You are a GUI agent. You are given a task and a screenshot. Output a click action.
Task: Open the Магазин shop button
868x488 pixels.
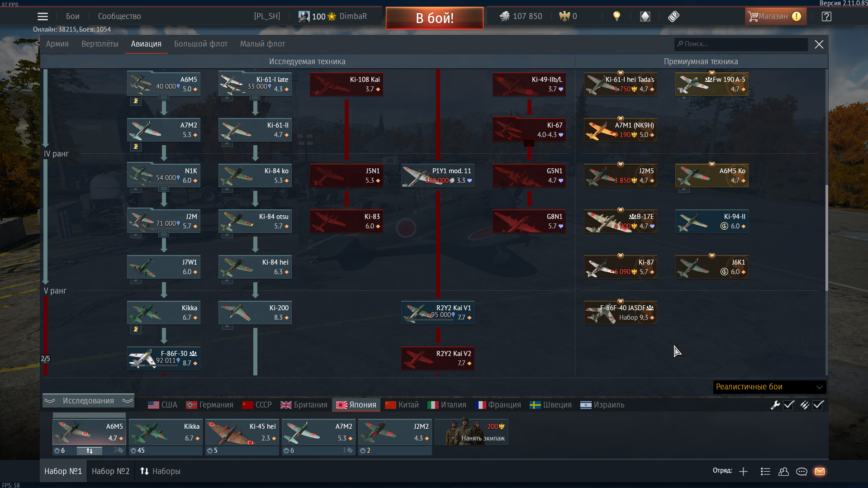pos(775,16)
